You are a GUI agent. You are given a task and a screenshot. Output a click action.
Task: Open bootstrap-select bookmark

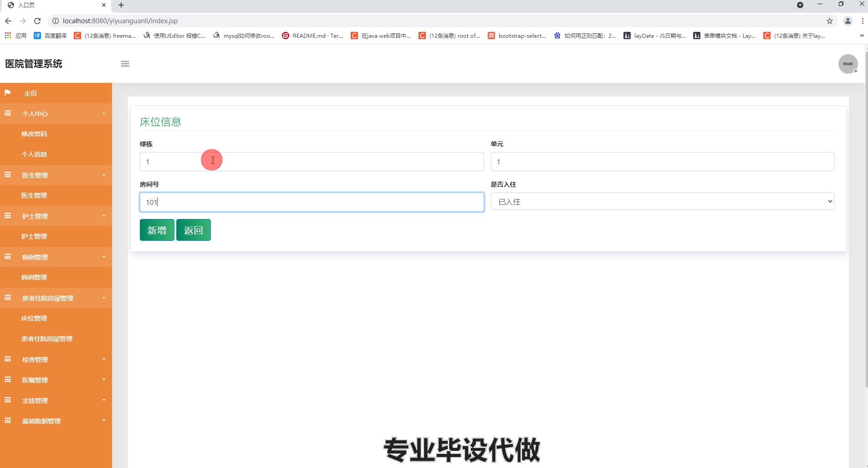(517, 36)
